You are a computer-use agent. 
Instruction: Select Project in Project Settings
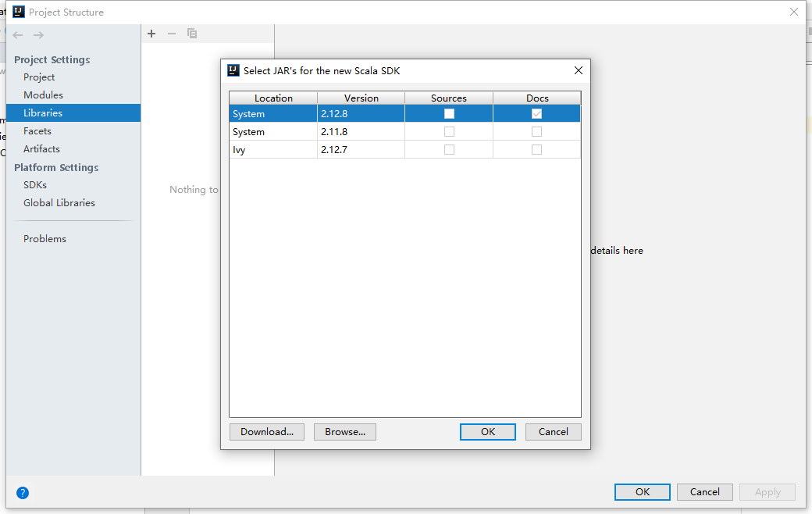coord(73,77)
